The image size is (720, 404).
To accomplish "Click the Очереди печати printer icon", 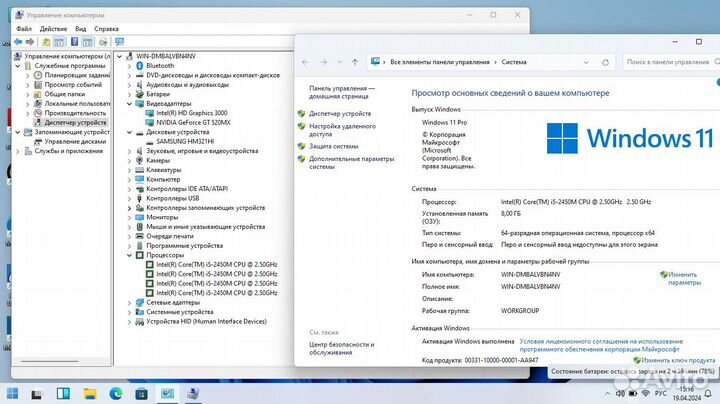I will pyautogui.click(x=140, y=236).
